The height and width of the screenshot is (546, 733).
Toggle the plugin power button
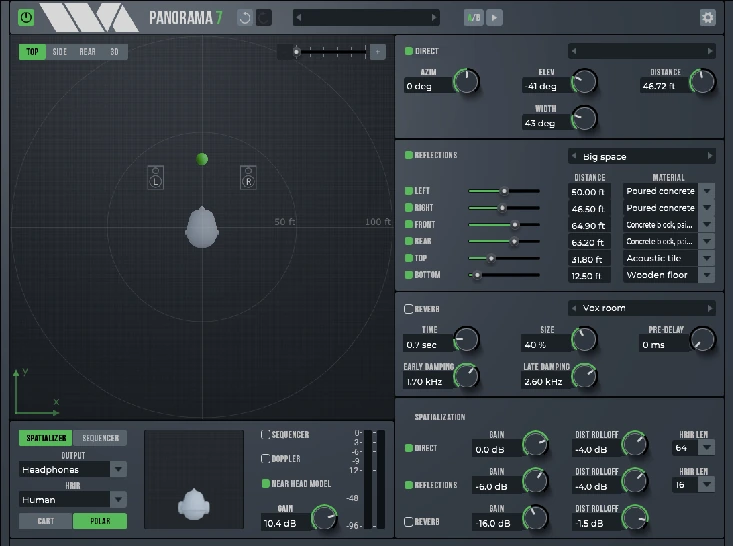click(x=26, y=18)
